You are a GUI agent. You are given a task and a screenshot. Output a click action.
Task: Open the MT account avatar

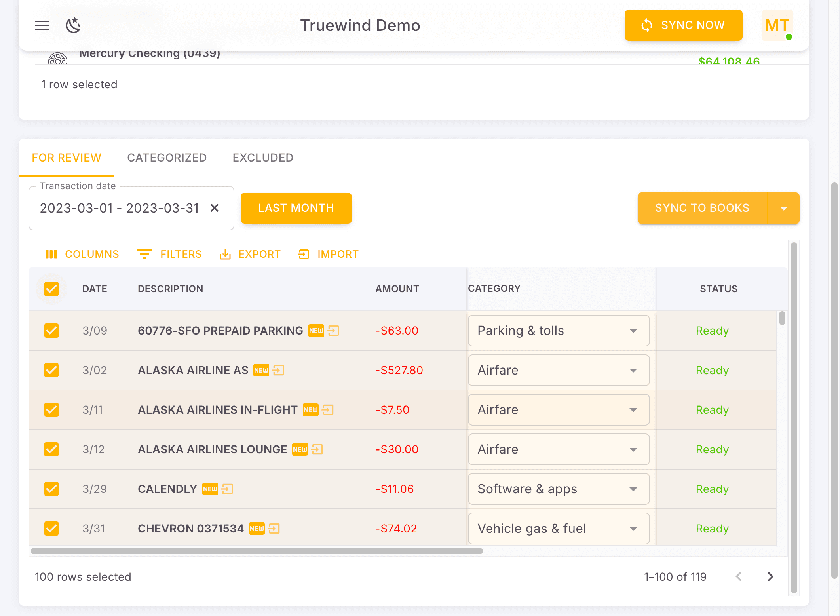(777, 25)
